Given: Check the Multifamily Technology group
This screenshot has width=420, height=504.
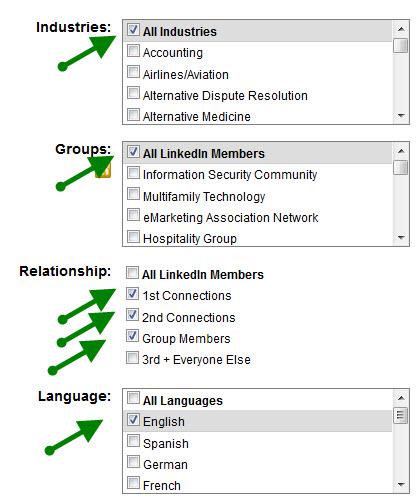Looking at the screenshot, I should coord(133,194).
